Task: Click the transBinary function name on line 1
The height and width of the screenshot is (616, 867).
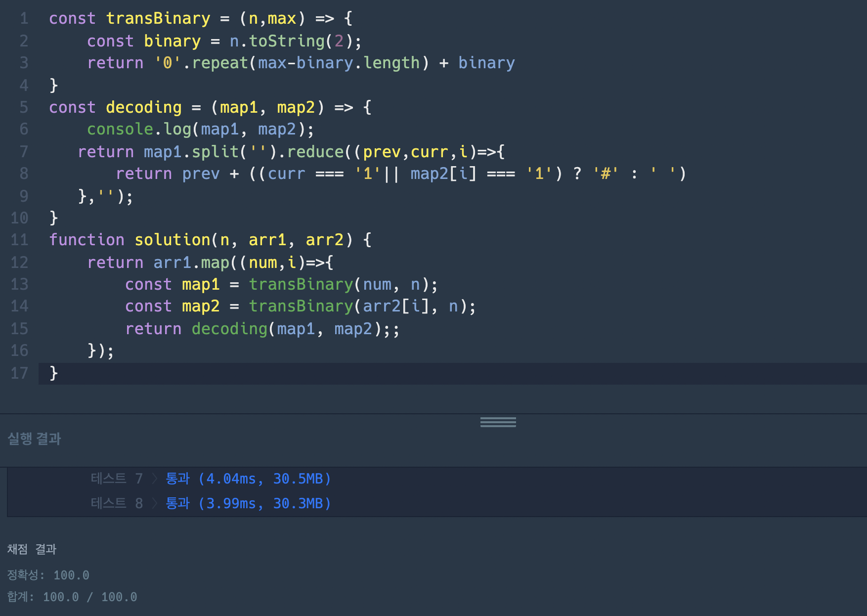Action: (x=158, y=19)
